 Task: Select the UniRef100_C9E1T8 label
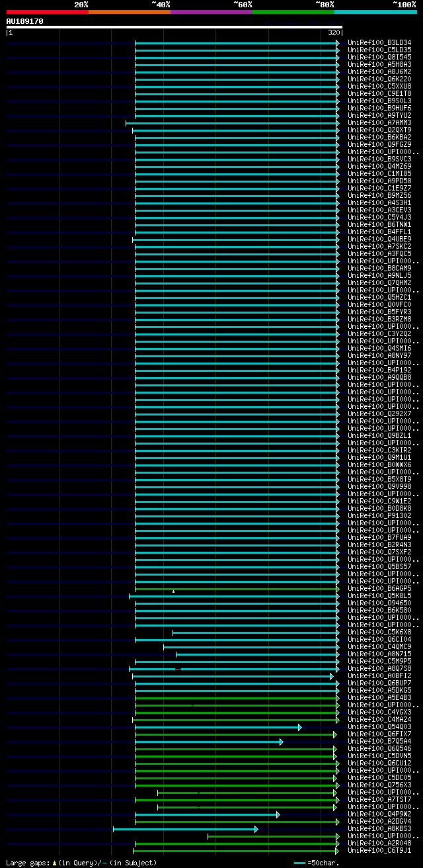click(x=379, y=94)
